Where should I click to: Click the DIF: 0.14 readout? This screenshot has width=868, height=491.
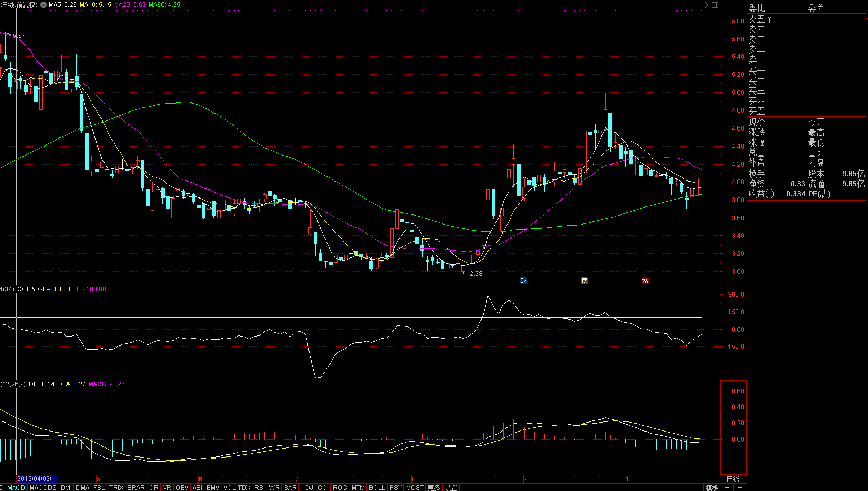[41, 384]
